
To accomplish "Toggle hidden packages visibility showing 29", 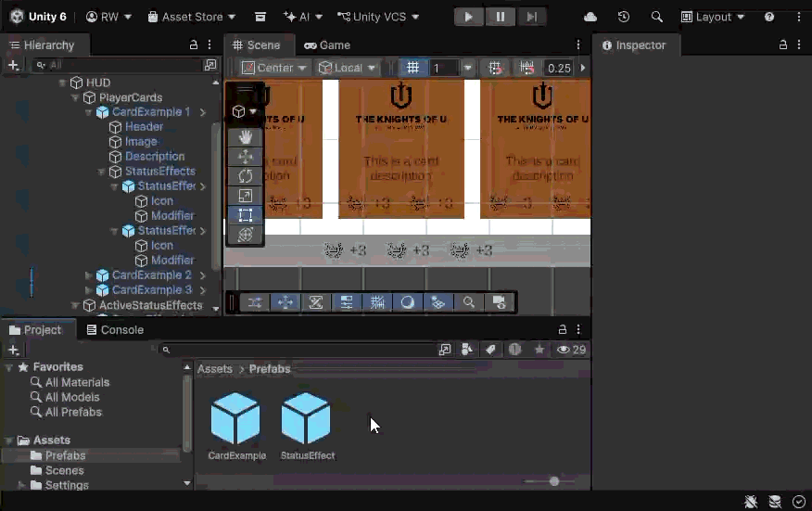I will (x=571, y=350).
